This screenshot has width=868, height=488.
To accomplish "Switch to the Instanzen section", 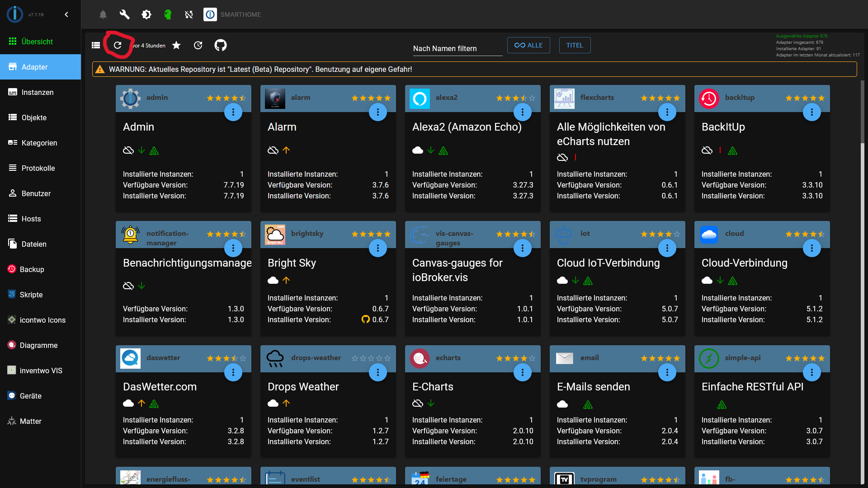I will point(38,92).
